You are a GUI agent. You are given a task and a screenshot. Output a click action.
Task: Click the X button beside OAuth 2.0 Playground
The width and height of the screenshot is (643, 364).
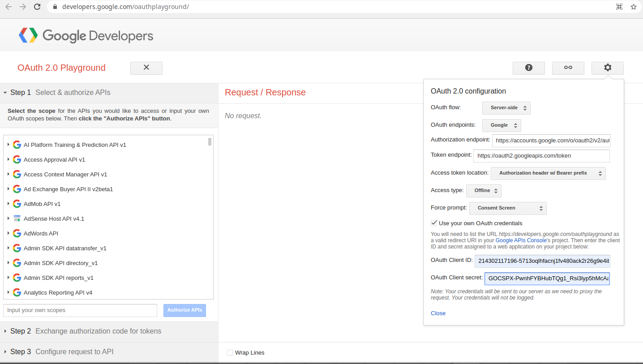[x=146, y=68]
